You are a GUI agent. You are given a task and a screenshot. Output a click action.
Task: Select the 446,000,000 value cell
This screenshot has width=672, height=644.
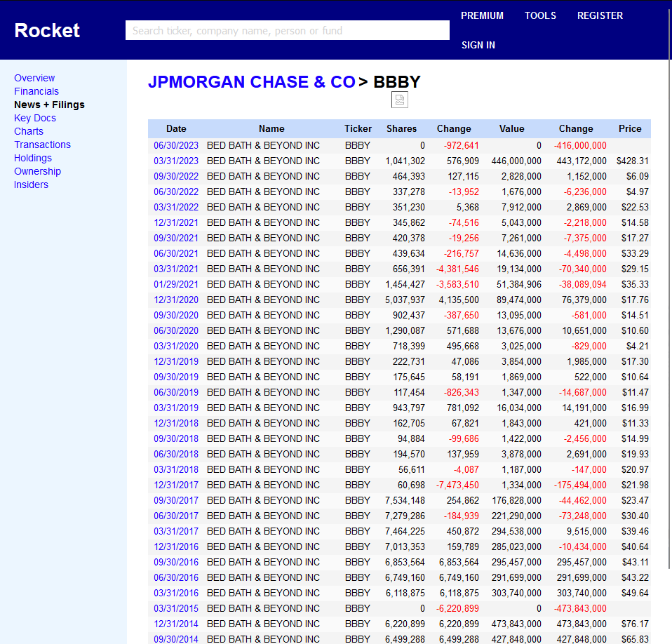pos(516,161)
